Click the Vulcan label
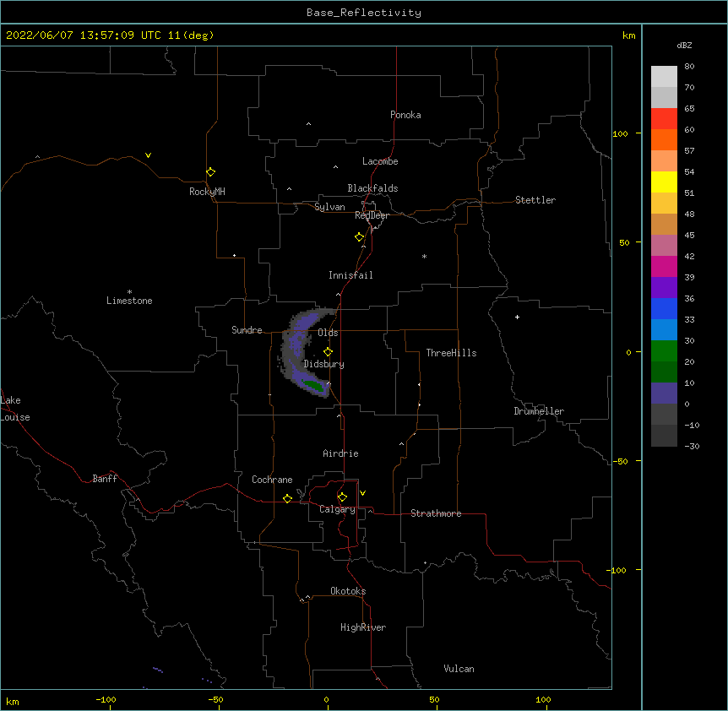 click(459, 669)
